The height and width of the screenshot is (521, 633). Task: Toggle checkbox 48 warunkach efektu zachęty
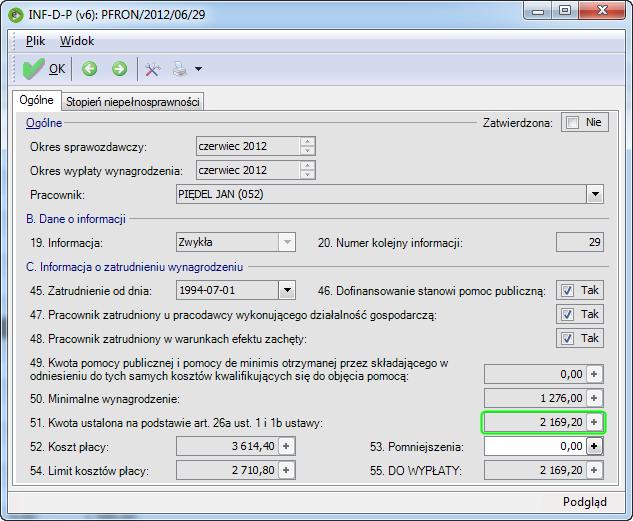567,338
